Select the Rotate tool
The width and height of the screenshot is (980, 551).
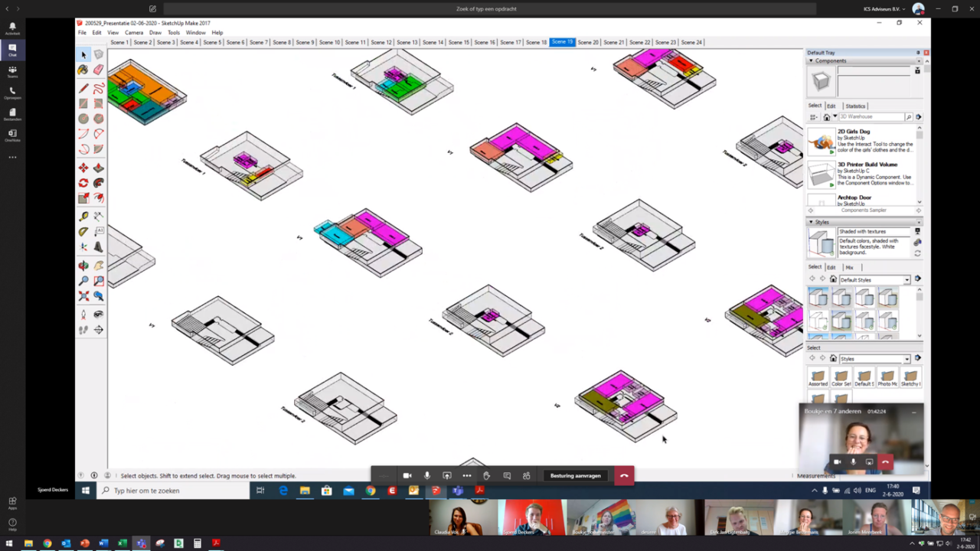click(x=83, y=183)
